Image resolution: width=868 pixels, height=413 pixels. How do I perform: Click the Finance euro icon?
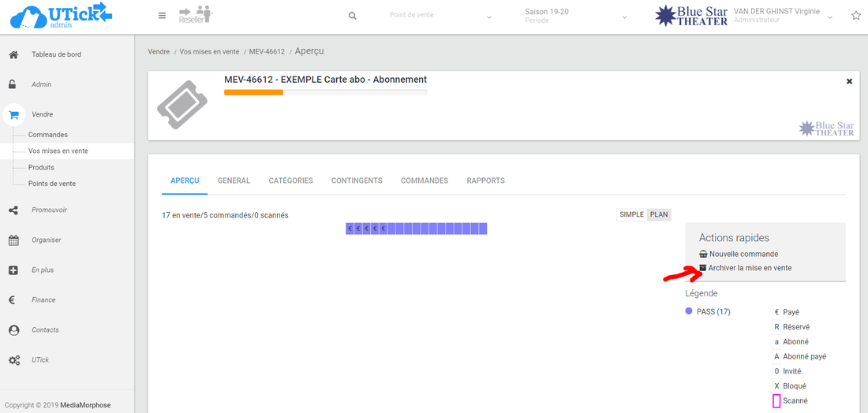(13, 300)
